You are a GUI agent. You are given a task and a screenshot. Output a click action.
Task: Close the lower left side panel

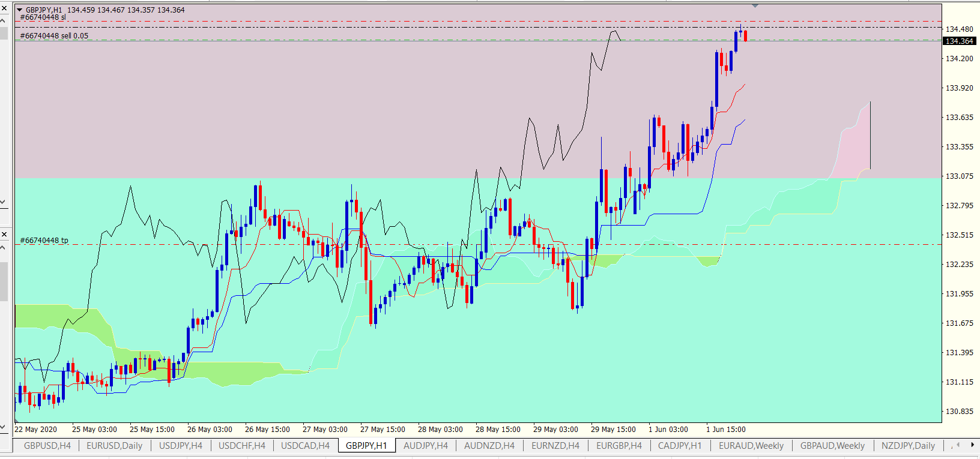coord(4,234)
